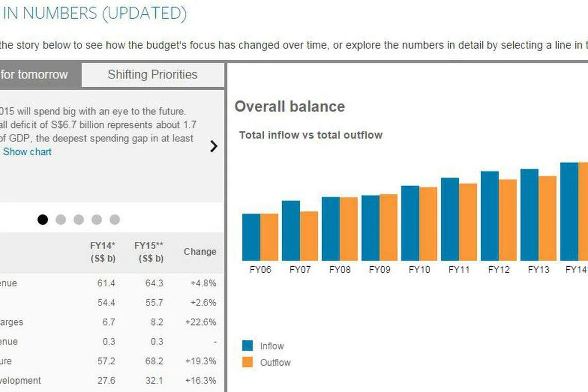Select the row with 61.4 and 64.3
588x392 pixels.
point(111,283)
